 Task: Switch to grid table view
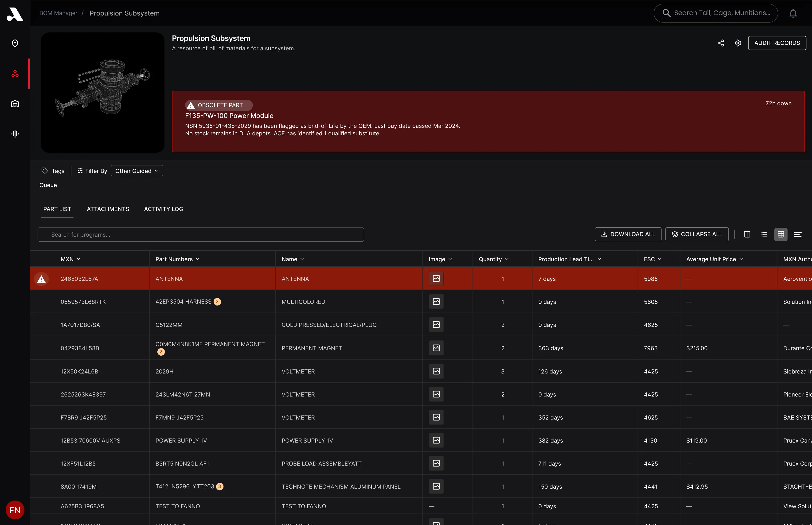[x=781, y=234]
